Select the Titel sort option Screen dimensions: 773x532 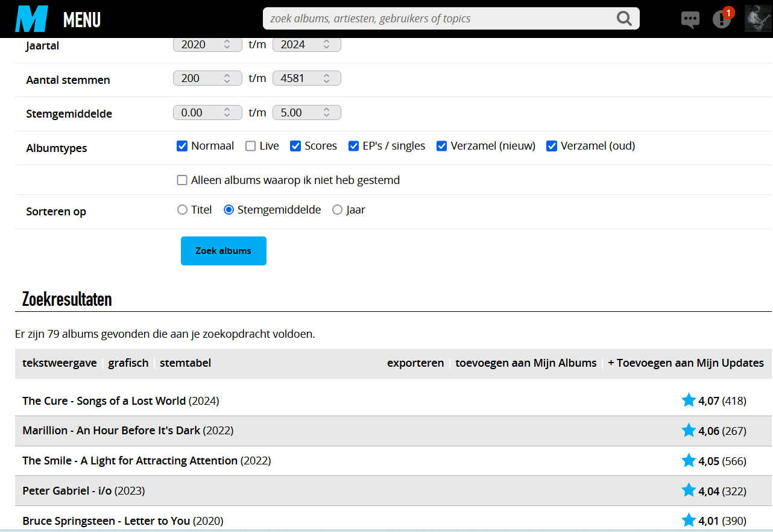pyautogui.click(x=182, y=210)
